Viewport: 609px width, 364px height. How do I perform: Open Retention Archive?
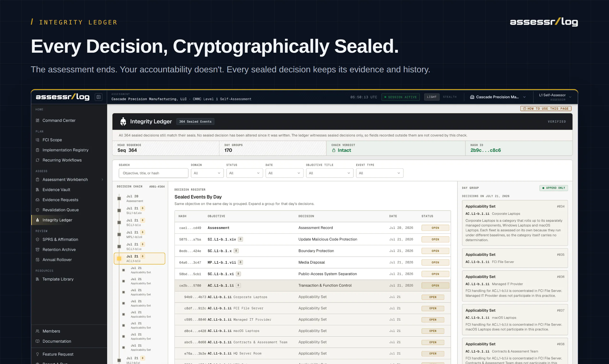click(59, 250)
